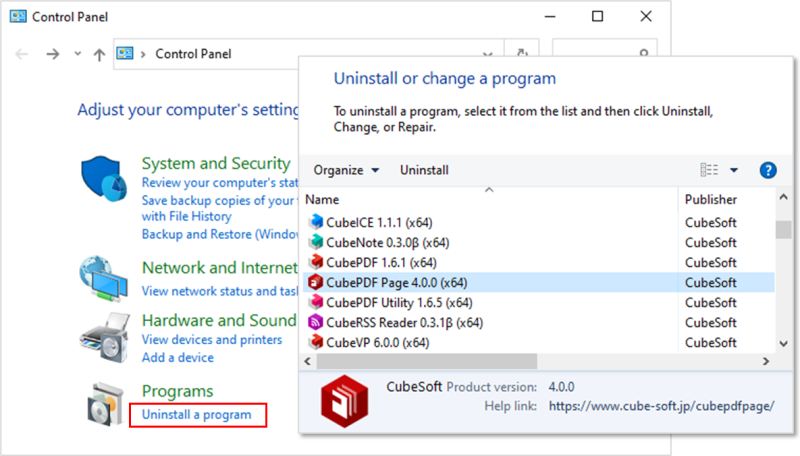The image size is (800, 456).
Task: Select CubeICE 1.1.1 (x64) in list
Action: pyautogui.click(x=379, y=222)
